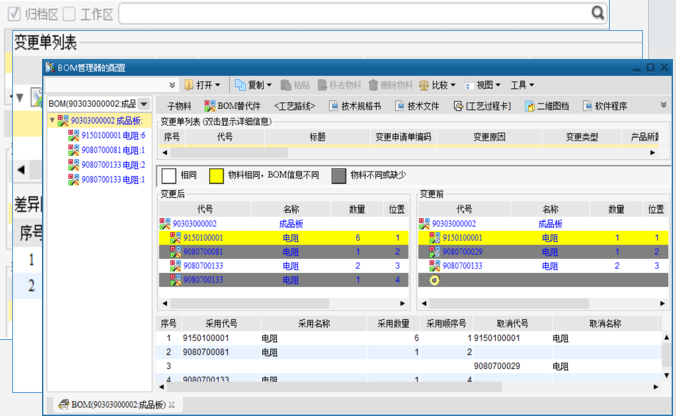Open the 打开 toolbar button

click(203, 85)
